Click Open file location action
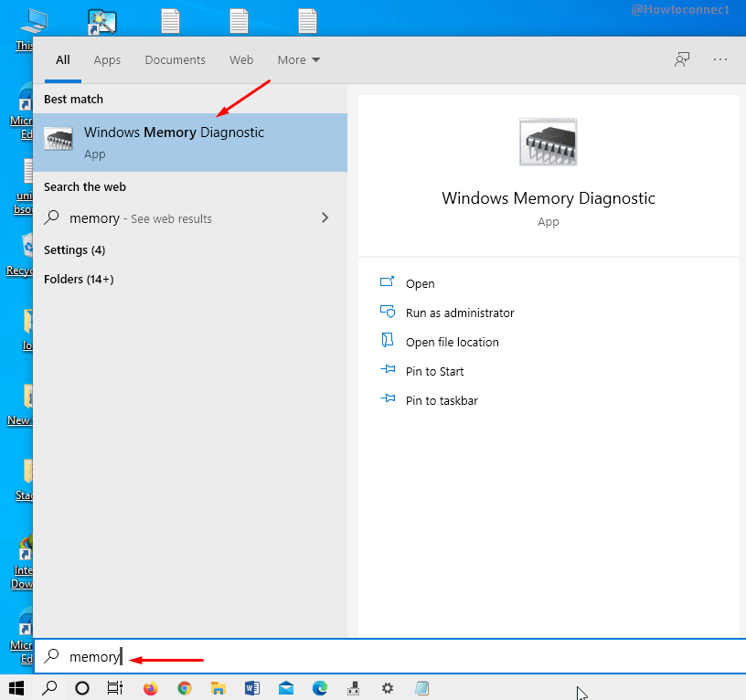The height and width of the screenshot is (700, 746). click(x=453, y=343)
